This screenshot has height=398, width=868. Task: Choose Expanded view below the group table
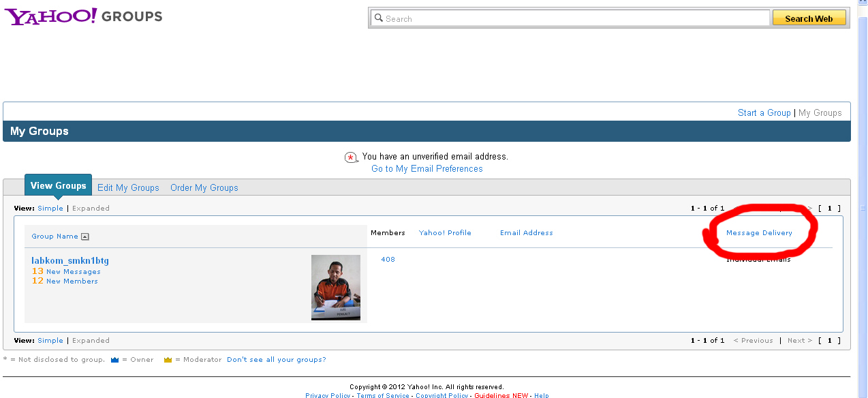(x=91, y=341)
